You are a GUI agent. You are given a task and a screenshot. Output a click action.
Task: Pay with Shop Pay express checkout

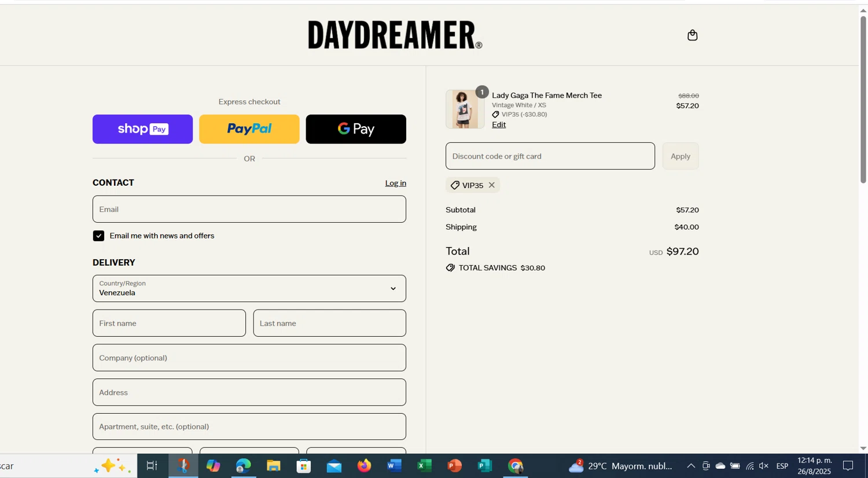click(142, 129)
